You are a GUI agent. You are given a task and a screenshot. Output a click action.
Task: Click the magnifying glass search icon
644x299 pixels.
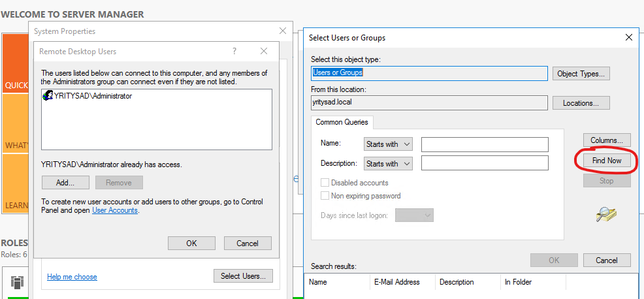606,215
